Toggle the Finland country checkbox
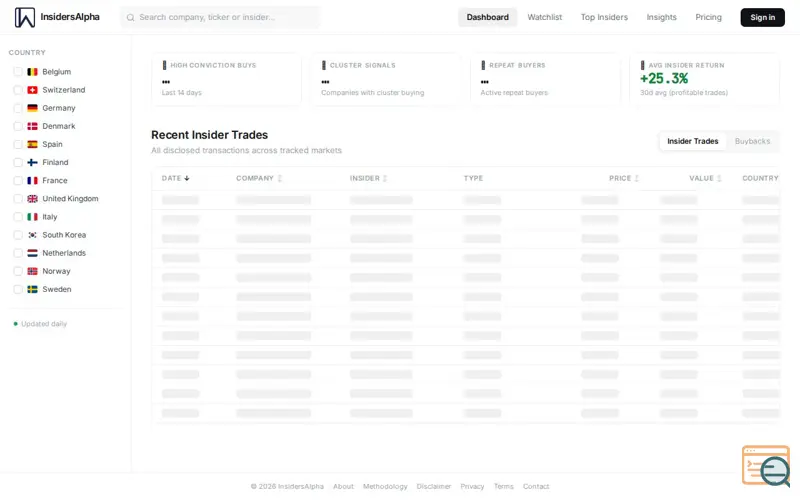 pyautogui.click(x=18, y=162)
